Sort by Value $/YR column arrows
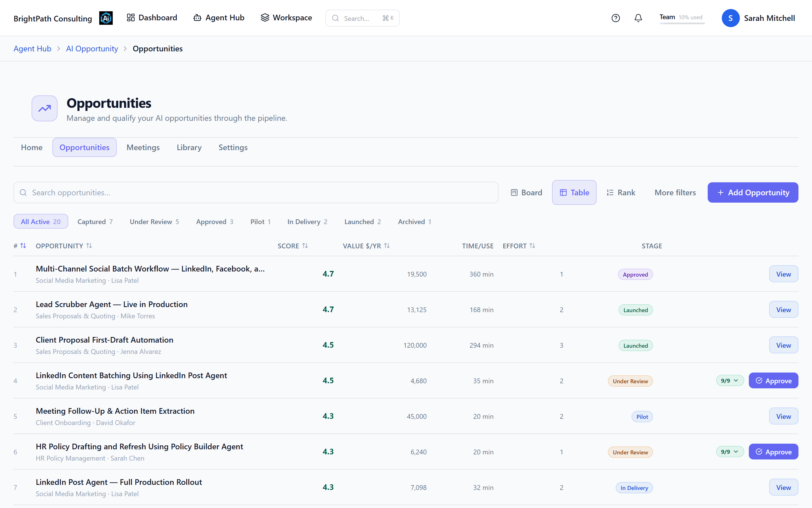Image resolution: width=812 pixels, height=508 pixels. [387, 246]
